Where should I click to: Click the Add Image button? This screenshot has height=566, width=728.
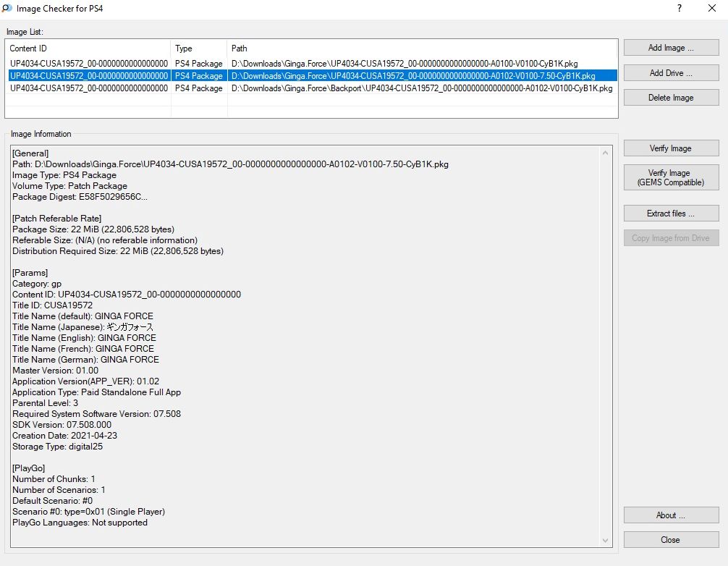coord(671,48)
